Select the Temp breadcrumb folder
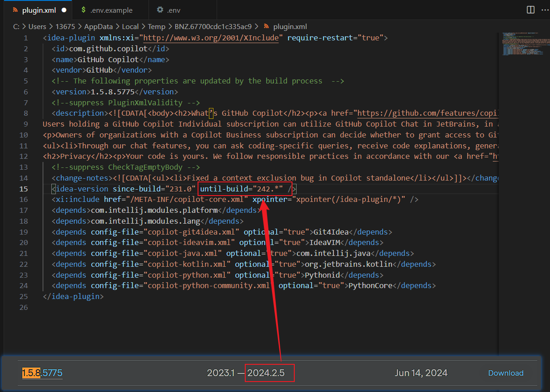The height and width of the screenshot is (392, 550). tap(157, 27)
